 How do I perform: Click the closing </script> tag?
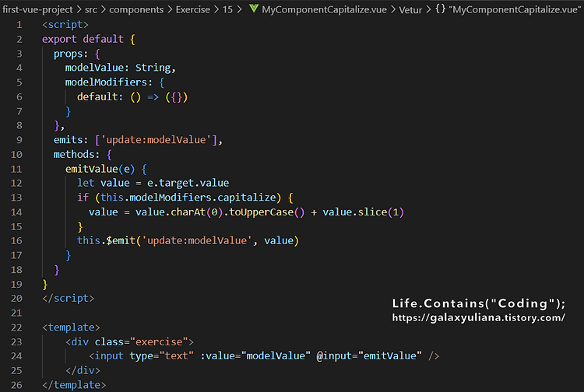pyautogui.click(x=69, y=298)
